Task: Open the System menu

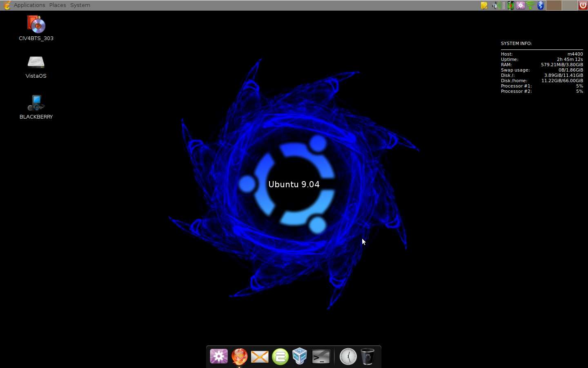Action: pos(80,5)
